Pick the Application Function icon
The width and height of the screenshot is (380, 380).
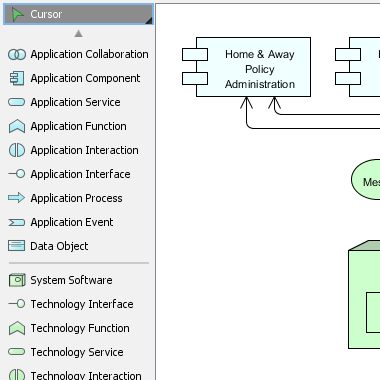click(17, 126)
